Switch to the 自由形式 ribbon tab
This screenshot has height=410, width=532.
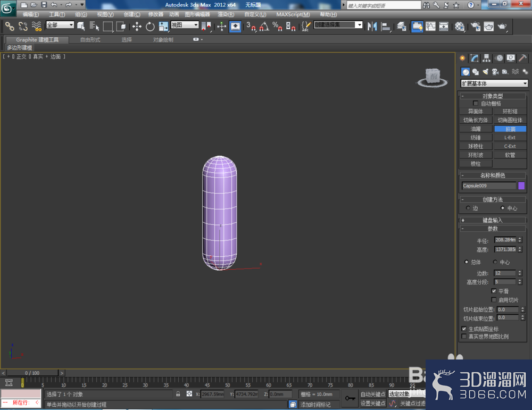click(90, 40)
